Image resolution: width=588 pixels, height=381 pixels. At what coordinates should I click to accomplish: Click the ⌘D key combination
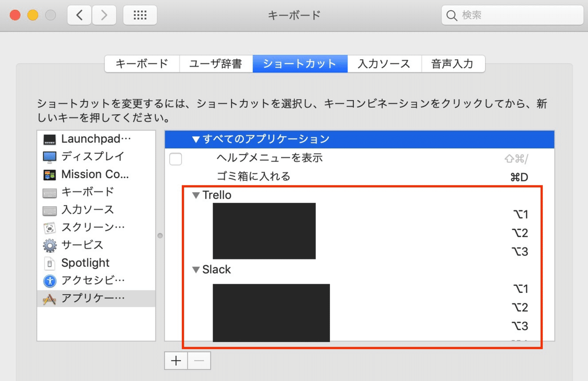(519, 177)
